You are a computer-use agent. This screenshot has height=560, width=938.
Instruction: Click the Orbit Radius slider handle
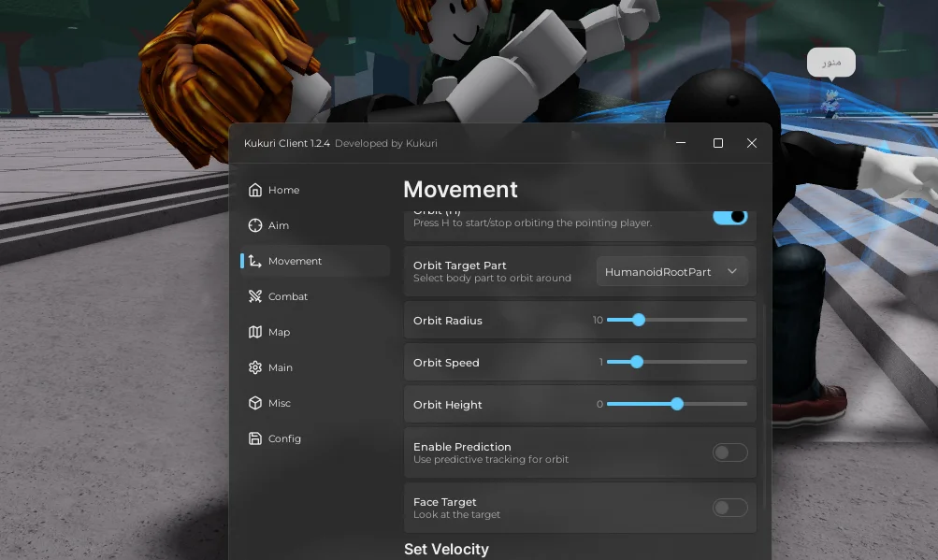point(639,320)
